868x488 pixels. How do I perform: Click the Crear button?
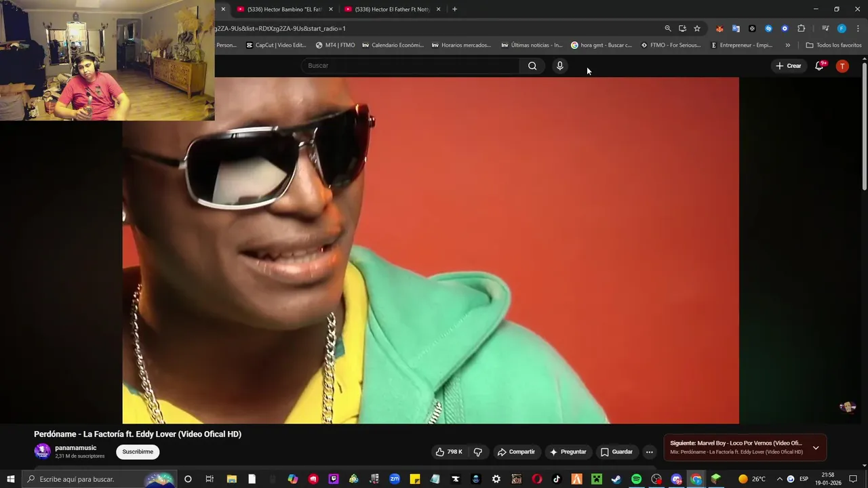(788, 66)
